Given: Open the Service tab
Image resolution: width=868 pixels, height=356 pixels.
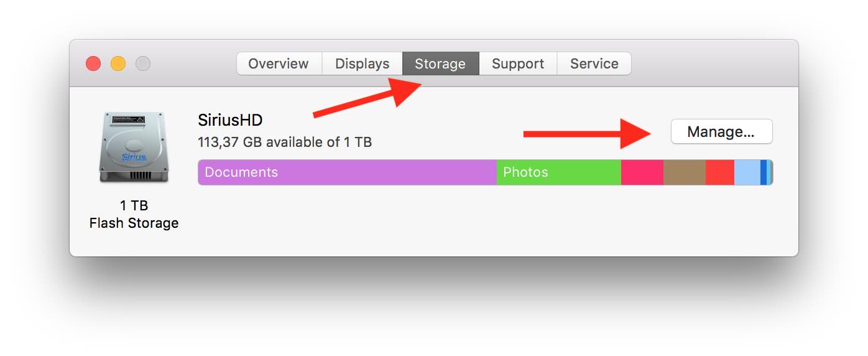Looking at the screenshot, I should (x=594, y=63).
